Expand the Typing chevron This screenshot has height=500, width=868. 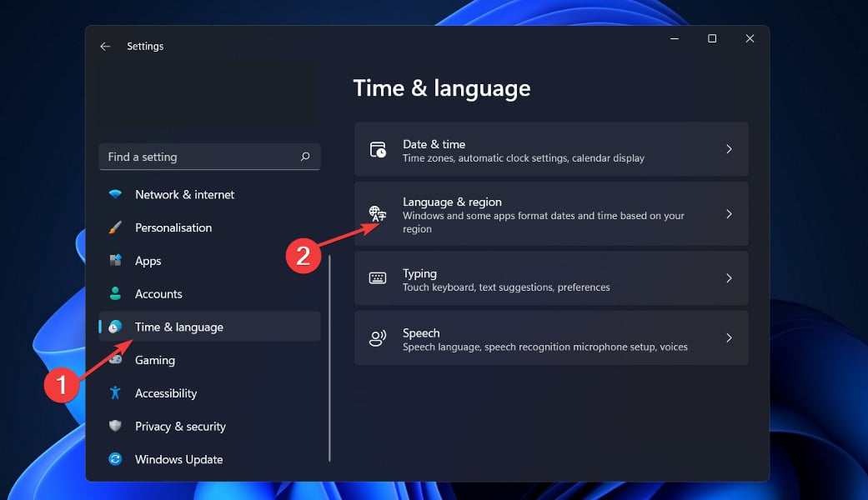729,278
